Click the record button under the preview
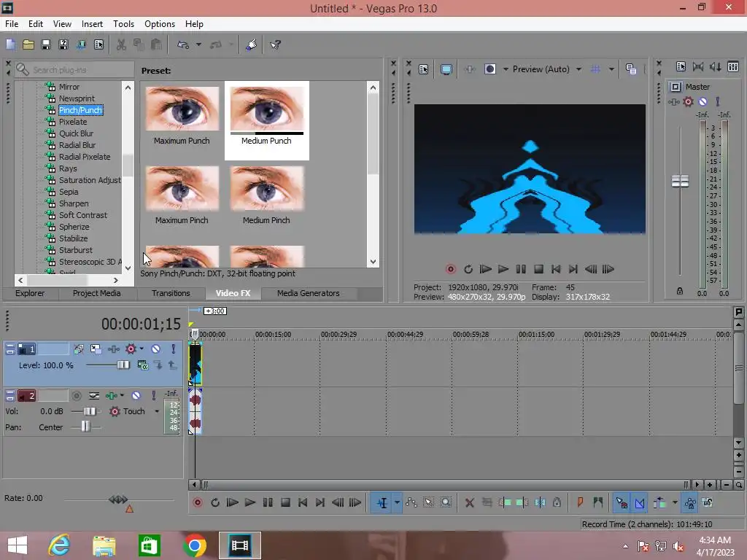The width and height of the screenshot is (747, 560). click(x=450, y=269)
